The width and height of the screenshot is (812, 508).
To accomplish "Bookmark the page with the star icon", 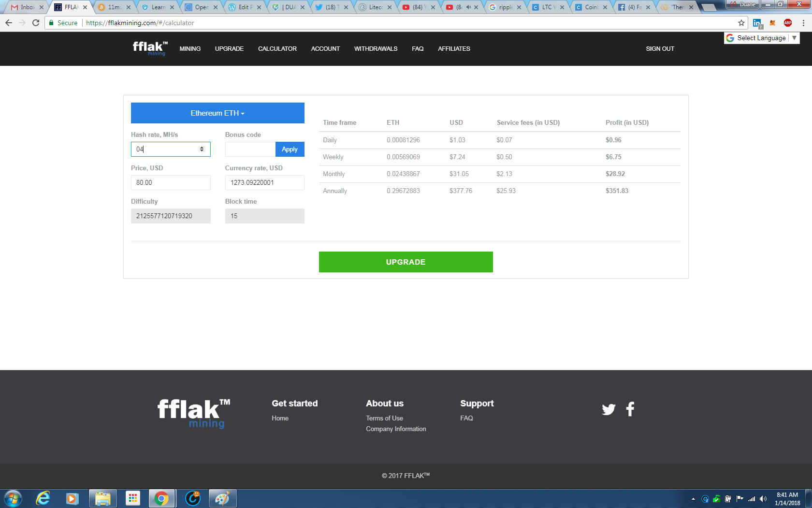I will (x=741, y=23).
